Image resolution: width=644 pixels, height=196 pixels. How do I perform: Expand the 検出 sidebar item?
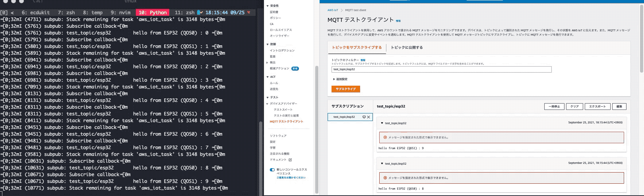pos(268,62)
